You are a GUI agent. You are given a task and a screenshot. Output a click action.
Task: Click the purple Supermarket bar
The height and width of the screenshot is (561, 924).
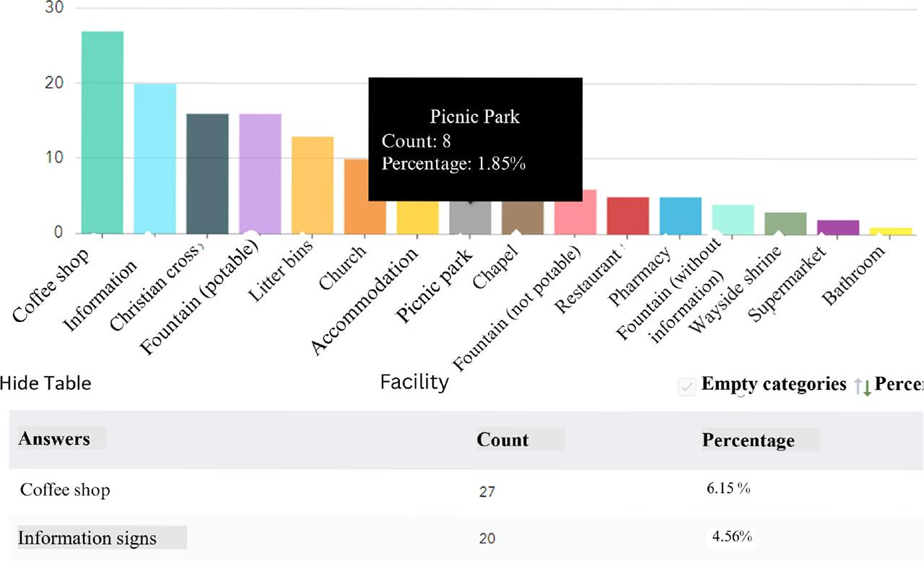pyautogui.click(x=838, y=227)
